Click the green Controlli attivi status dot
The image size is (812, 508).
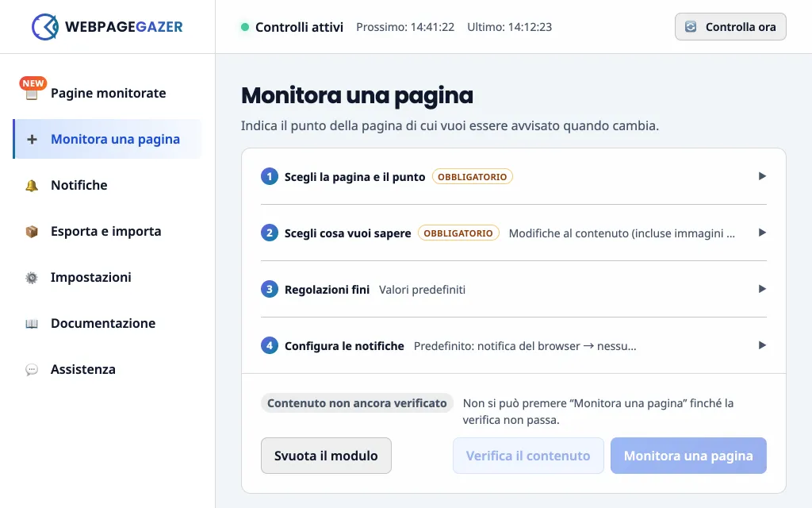tap(245, 27)
